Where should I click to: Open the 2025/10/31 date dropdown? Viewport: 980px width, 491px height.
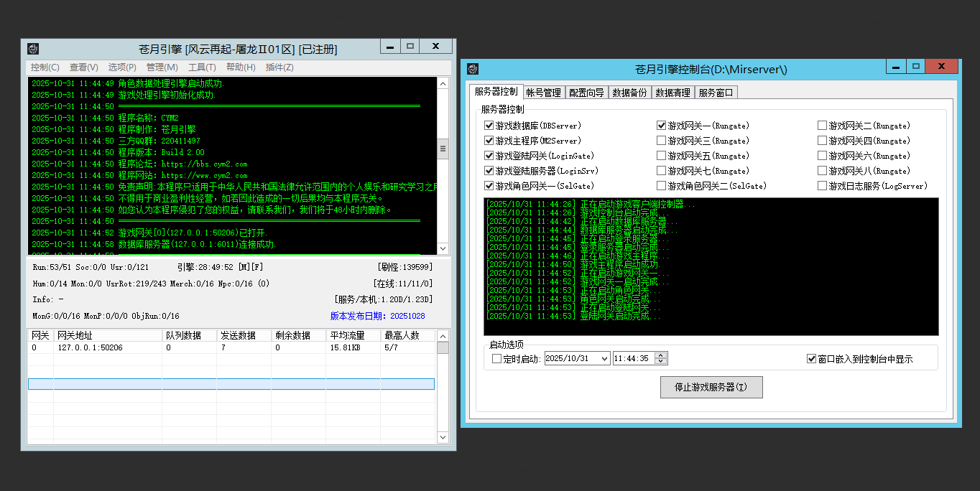click(604, 358)
